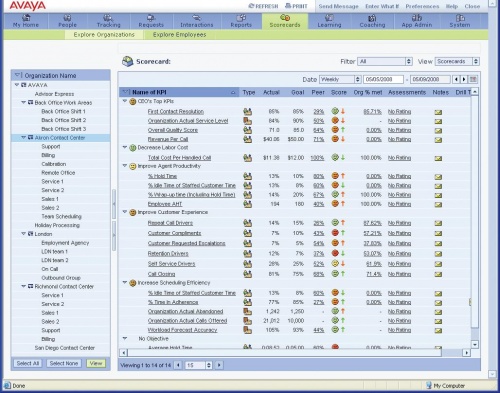500x393 pixels.
Task: Click the Scorecard header icon
Action: click(x=127, y=61)
